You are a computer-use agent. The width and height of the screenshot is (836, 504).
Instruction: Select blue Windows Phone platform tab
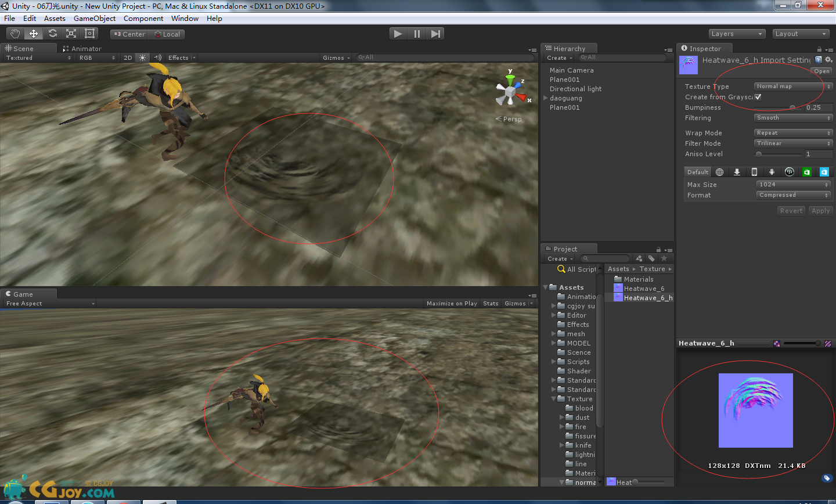pyautogui.click(x=824, y=172)
